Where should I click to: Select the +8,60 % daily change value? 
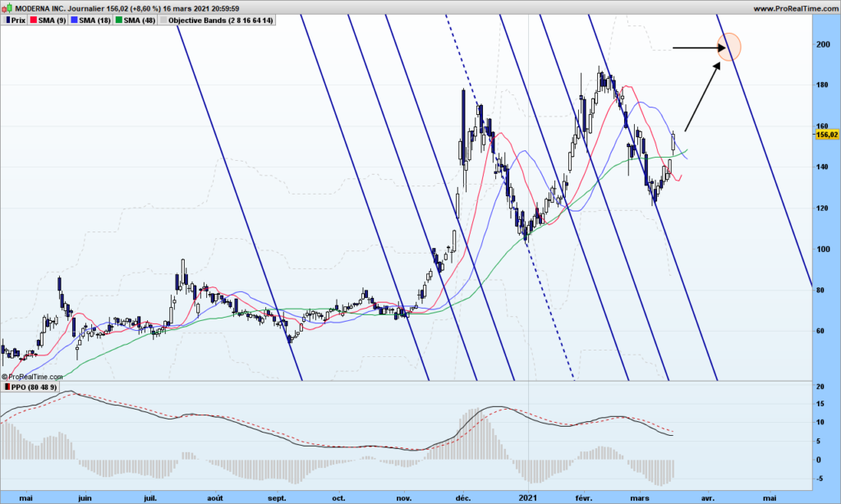click(x=146, y=8)
